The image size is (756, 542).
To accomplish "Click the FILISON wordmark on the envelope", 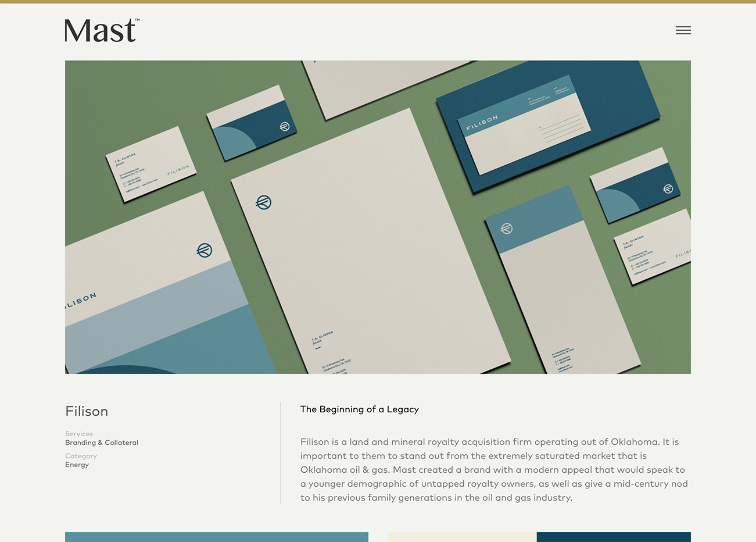I will click(x=482, y=123).
